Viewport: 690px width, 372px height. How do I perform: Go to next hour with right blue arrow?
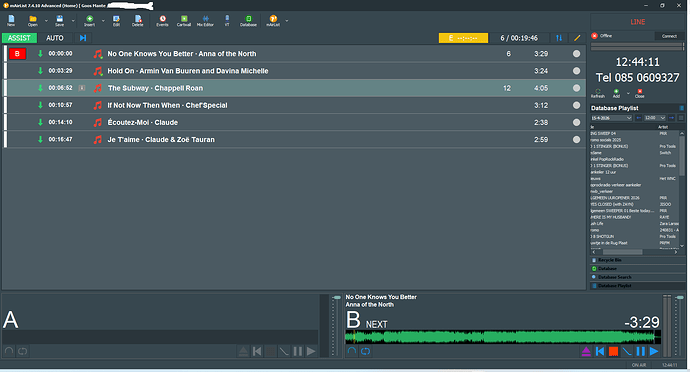click(672, 118)
